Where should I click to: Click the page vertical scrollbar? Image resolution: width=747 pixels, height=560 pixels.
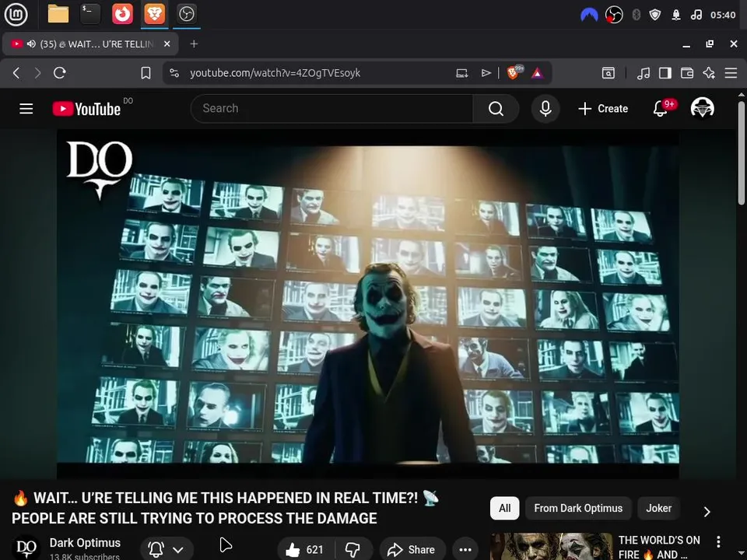(742, 152)
